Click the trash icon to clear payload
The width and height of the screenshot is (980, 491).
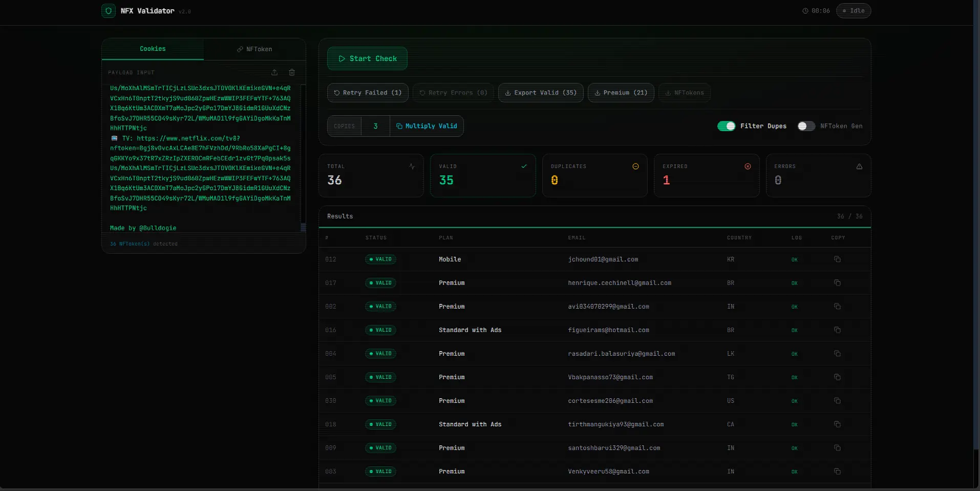[x=292, y=72]
